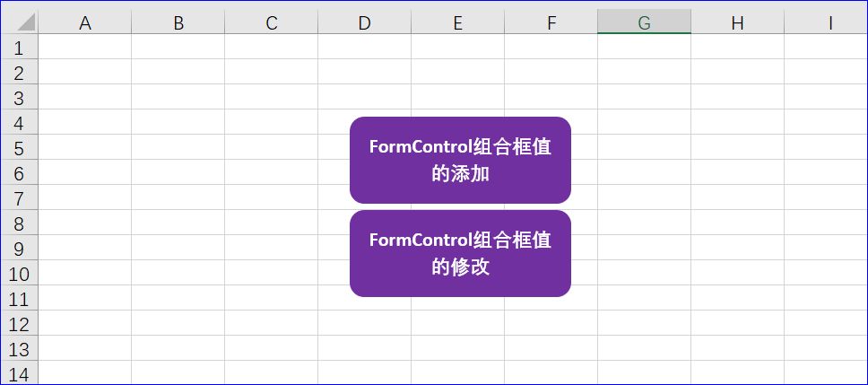Viewport: 868px width, 385px height.
Task: Click cell B2 in the worksheet
Action: coord(178,73)
